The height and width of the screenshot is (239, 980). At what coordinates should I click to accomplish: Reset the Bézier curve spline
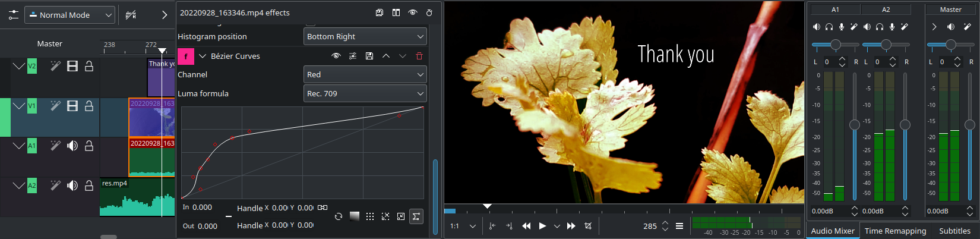tap(338, 216)
